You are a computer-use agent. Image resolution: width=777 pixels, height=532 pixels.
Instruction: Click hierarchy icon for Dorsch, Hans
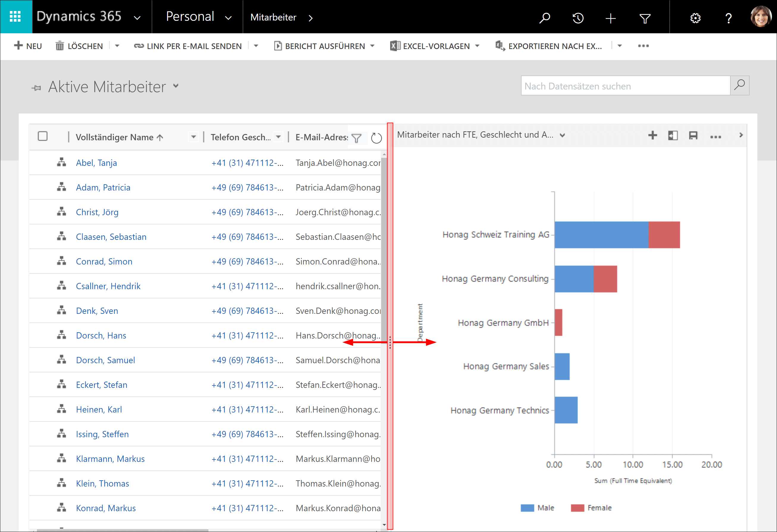[x=62, y=335]
